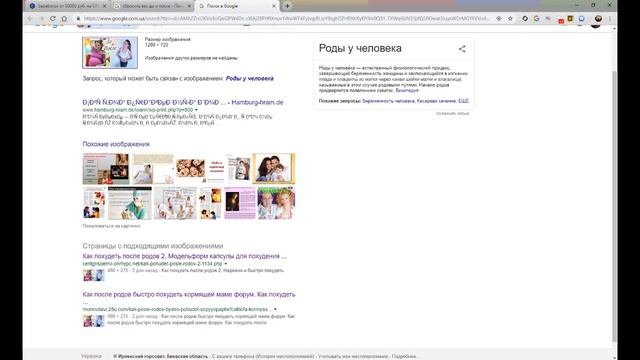Image resolution: width=640 pixels, height=360 pixels.
Task: Open options arrow for momrotavi result
Action: point(275,309)
